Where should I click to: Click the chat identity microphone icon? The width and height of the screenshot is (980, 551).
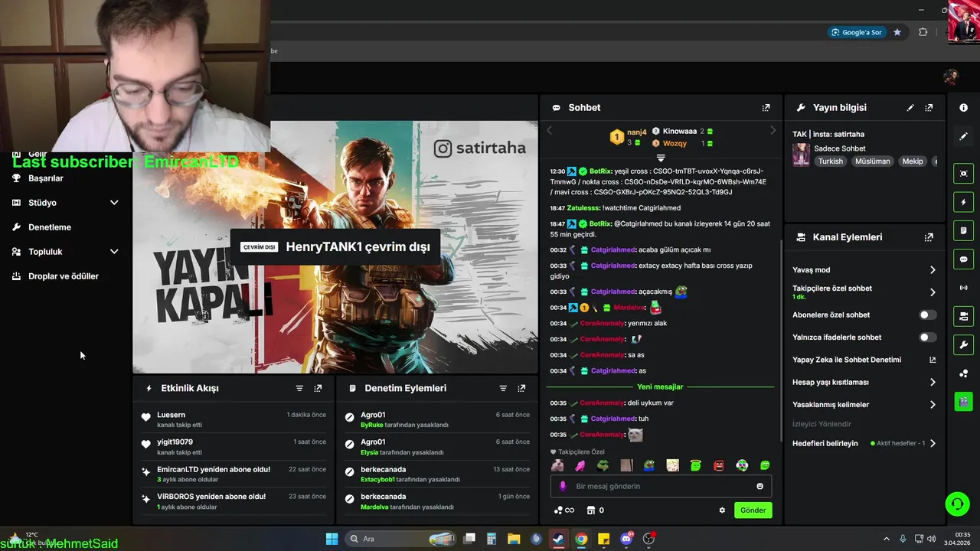(x=563, y=486)
